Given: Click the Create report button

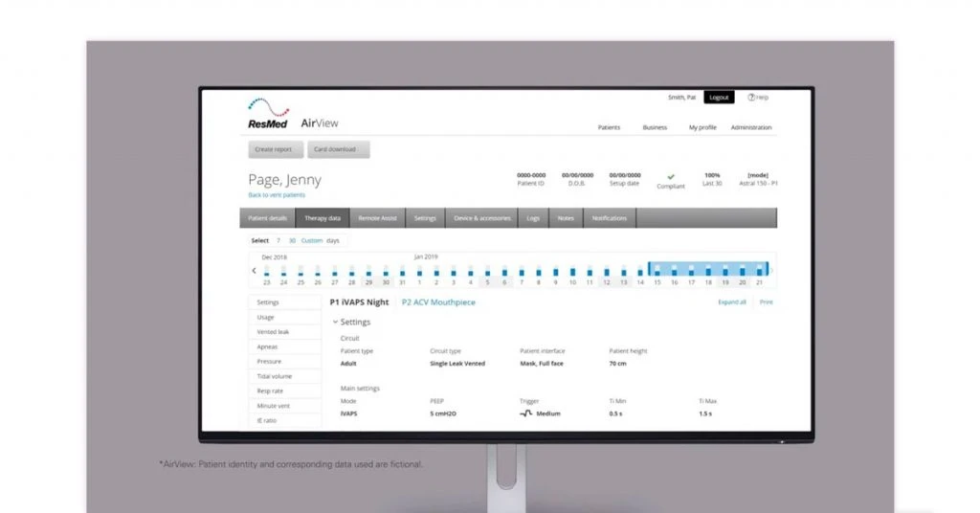Looking at the screenshot, I should pyautogui.click(x=276, y=150).
